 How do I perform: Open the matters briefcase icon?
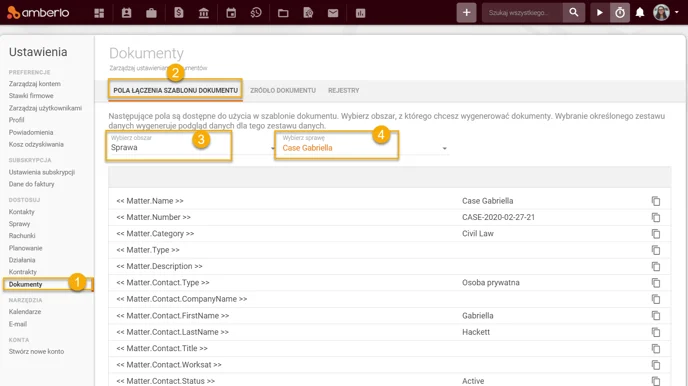(151, 13)
